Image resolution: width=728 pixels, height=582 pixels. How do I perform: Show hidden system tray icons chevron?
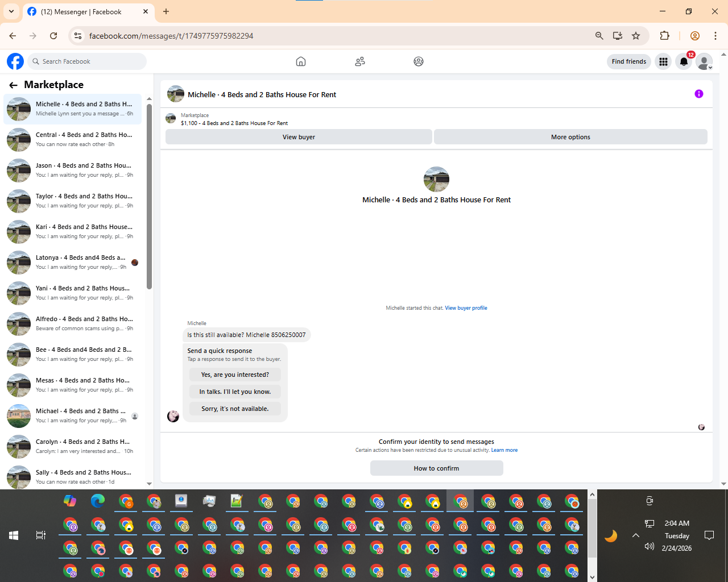click(636, 535)
